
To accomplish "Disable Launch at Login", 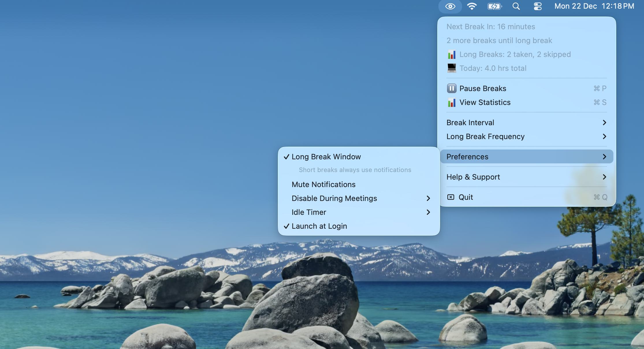I will (x=319, y=226).
